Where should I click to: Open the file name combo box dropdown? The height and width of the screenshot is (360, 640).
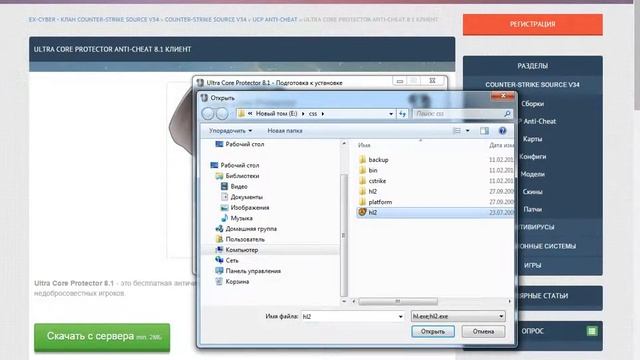click(x=400, y=316)
